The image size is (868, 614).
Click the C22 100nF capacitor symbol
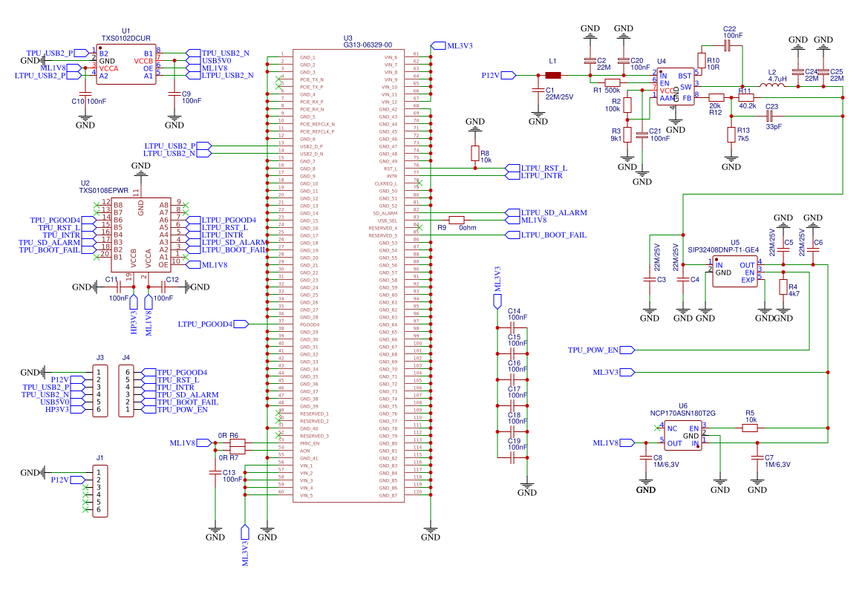[x=727, y=47]
